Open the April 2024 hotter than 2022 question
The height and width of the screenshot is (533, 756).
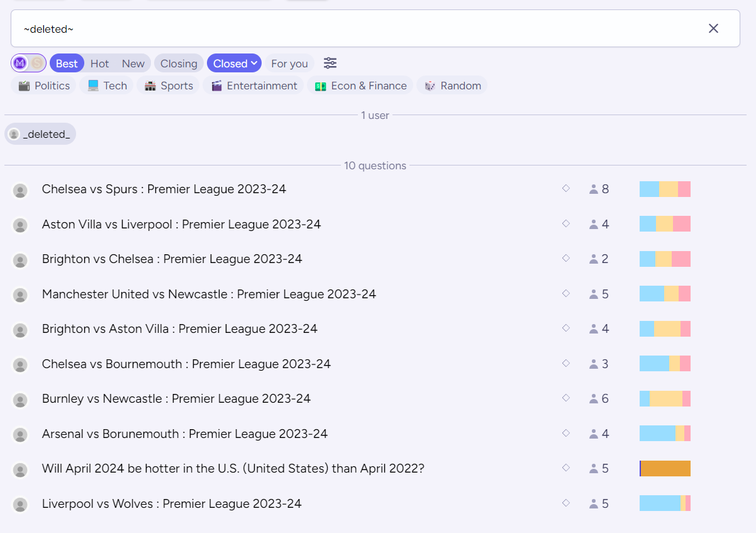pyautogui.click(x=233, y=468)
